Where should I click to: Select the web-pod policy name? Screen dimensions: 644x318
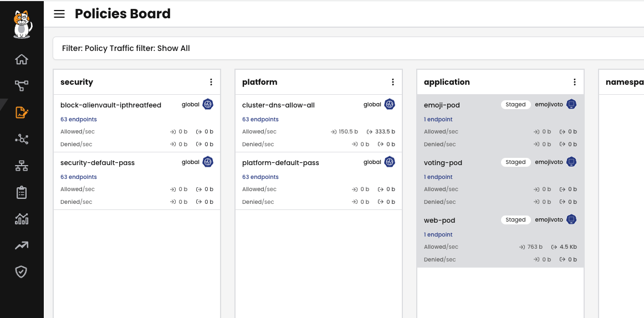tap(439, 220)
